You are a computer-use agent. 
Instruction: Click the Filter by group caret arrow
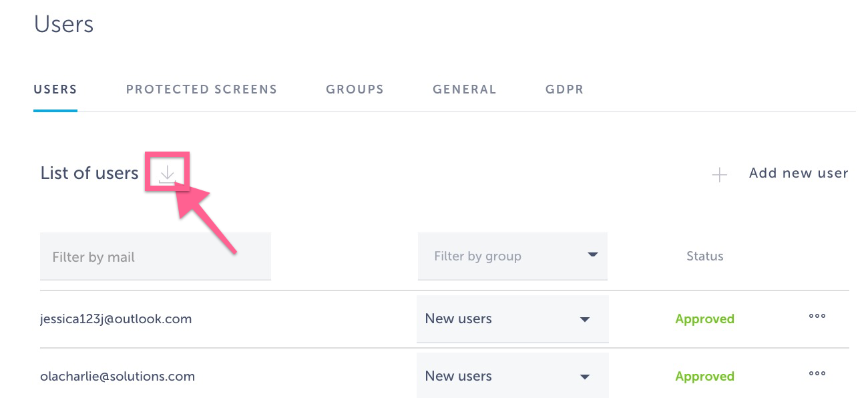[x=593, y=256]
